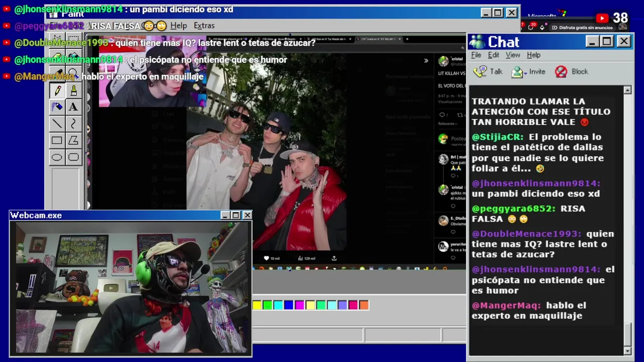Open Extras menu in Paint window

coord(204,26)
